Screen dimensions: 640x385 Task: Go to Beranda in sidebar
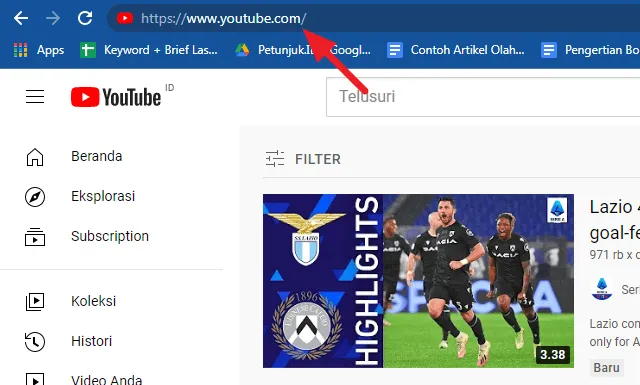[x=96, y=156]
